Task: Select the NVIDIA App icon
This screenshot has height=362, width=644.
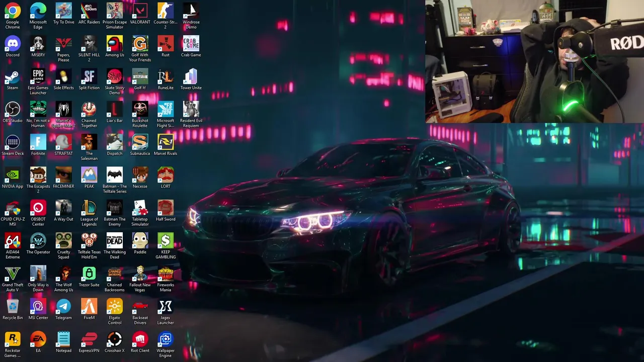Action: click(13, 175)
